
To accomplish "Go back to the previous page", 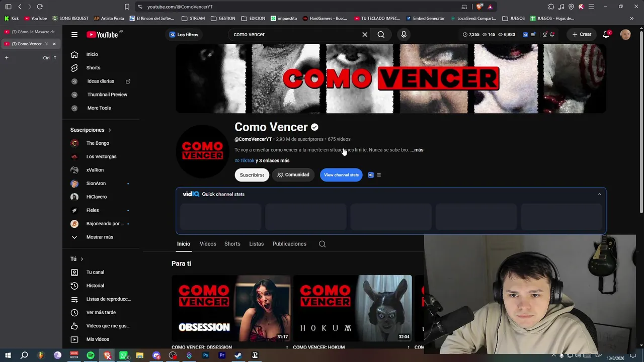I will click(x=20, y=7).
